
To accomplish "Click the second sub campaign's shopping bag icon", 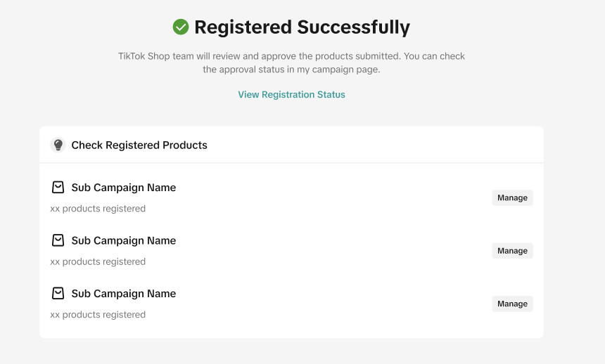I will coord(58,240).
